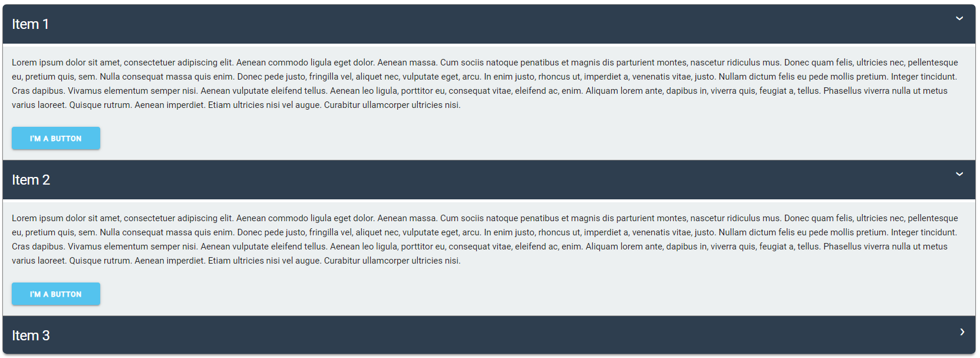The width and height of the screenshot is (980, 358).
Task: Click the Lorem ipsum paragraph in Item 1
Action: (483, 84)
